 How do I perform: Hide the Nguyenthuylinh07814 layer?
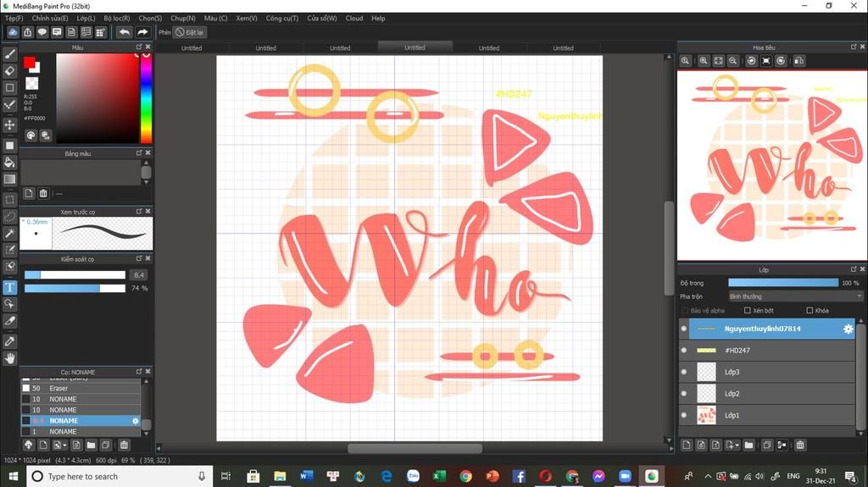(x=684, y=329)
